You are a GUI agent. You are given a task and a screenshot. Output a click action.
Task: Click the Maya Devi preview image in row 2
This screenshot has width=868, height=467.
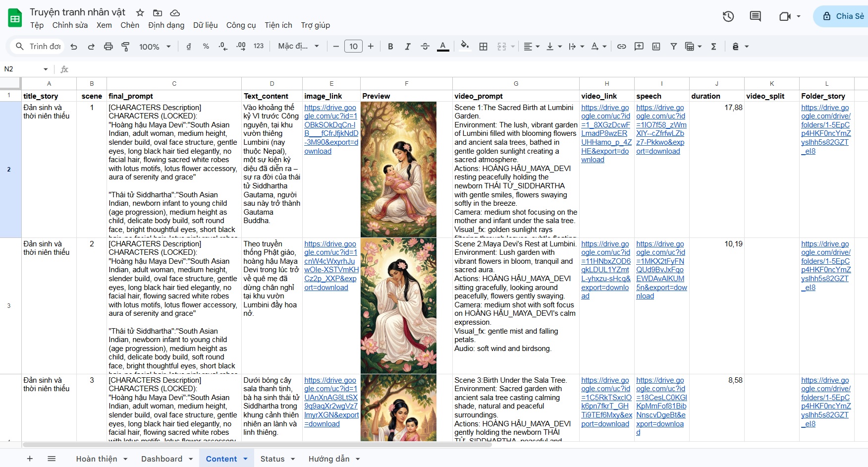click(x=398, y=170)
